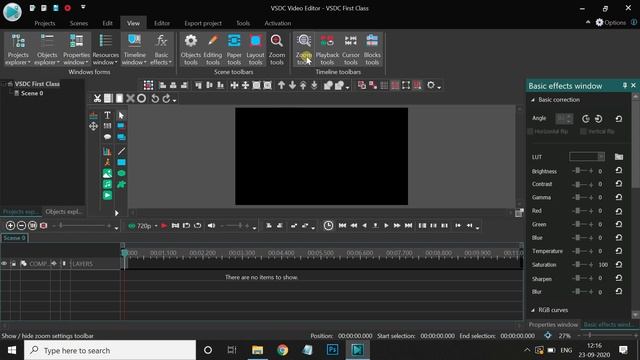Click the Cut scissors icon
640x360 pixels.
click(97, 98)
